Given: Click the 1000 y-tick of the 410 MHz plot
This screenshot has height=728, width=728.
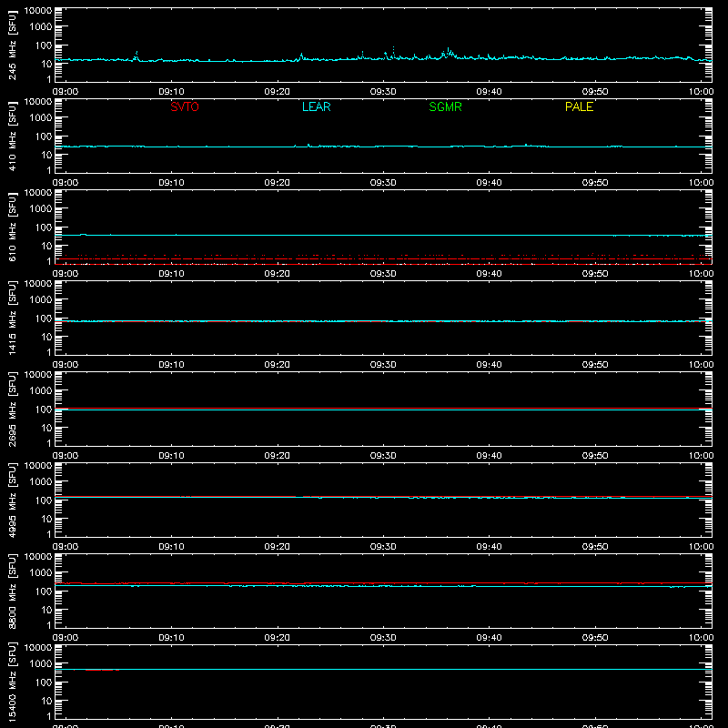Looking at the screenshot, I should (x=41, y=118).
